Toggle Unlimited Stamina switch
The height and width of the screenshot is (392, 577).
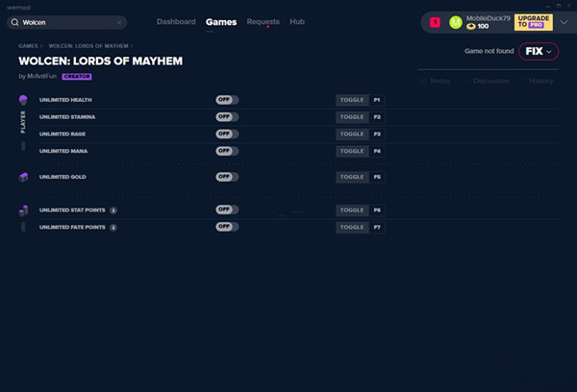coord(227,116)
